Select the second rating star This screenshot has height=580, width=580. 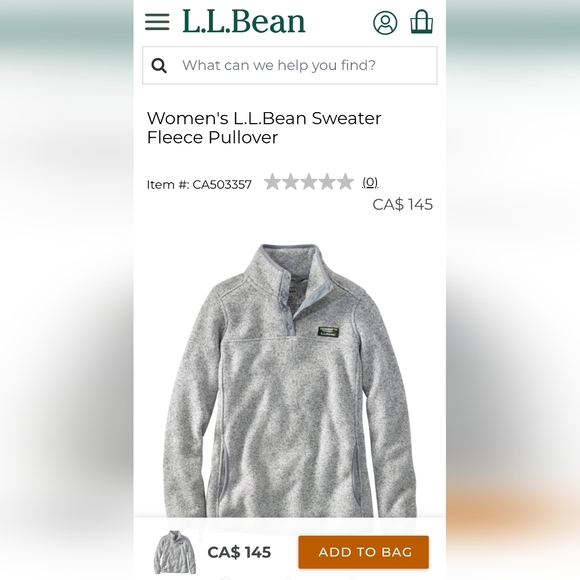click(290, 182)
